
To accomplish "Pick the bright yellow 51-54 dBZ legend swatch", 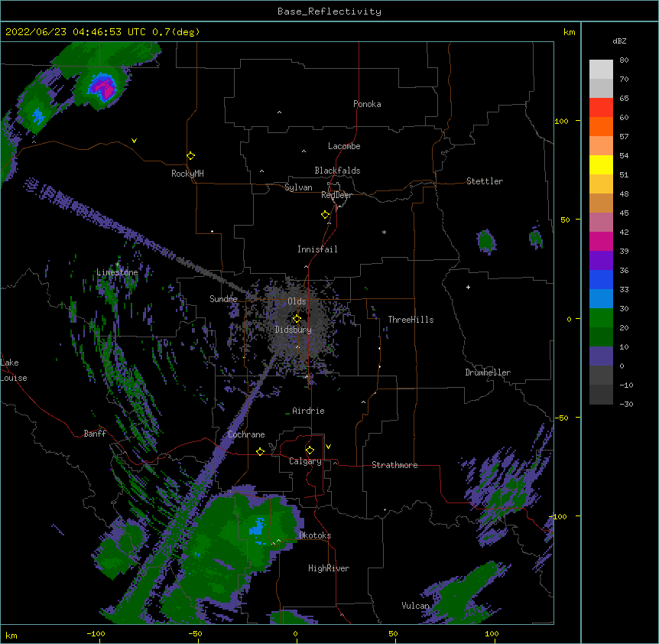I will (x=601, y=164).
